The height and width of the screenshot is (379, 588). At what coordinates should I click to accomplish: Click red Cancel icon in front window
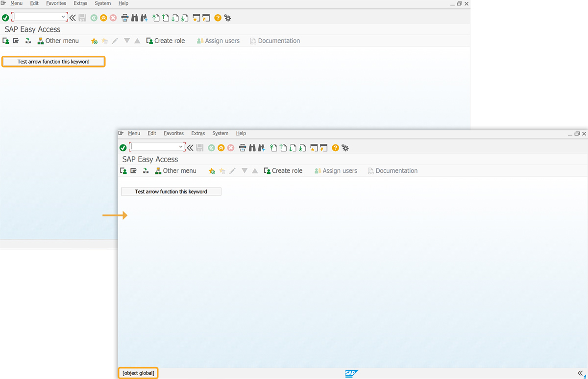[231, 147]
